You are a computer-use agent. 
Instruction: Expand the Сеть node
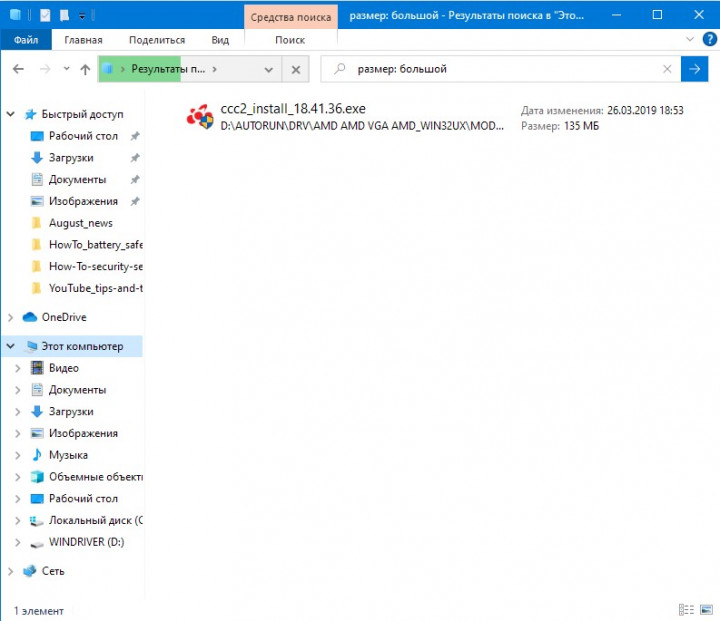[11, 571]
